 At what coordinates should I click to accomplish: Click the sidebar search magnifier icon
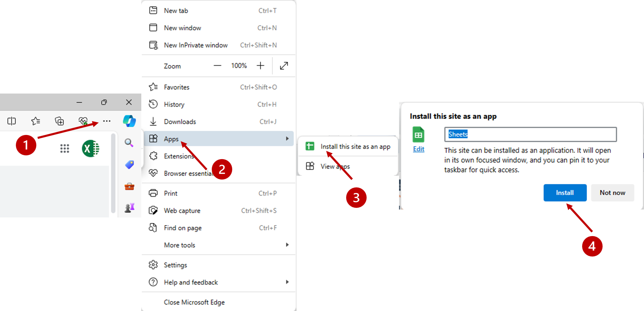tap(129, 143)
